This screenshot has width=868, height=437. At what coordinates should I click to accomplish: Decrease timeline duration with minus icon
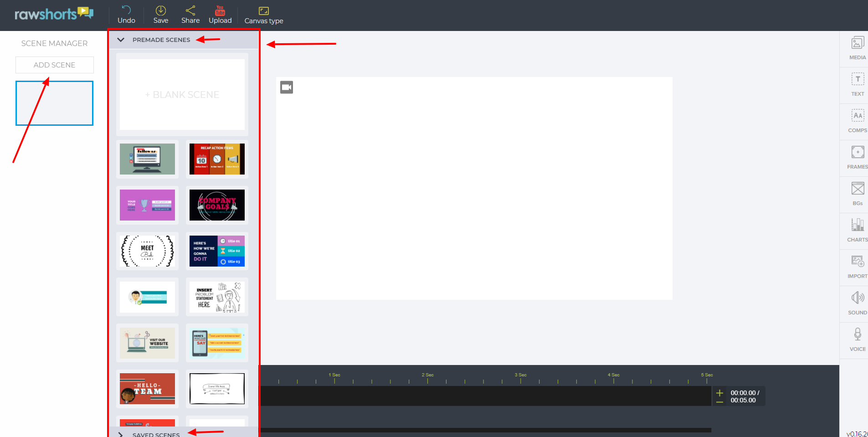[719, 402]
